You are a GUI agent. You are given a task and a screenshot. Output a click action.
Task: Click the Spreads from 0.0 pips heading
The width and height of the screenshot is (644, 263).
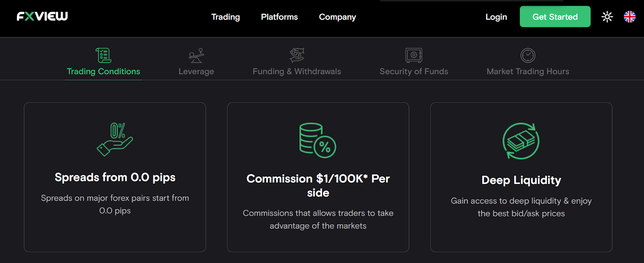[115, 177]
